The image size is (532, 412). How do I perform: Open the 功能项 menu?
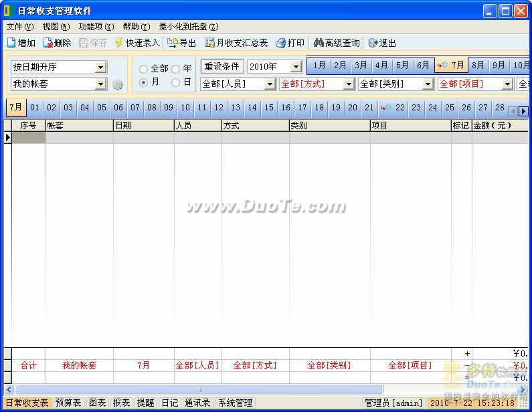[x=95, y=27]
